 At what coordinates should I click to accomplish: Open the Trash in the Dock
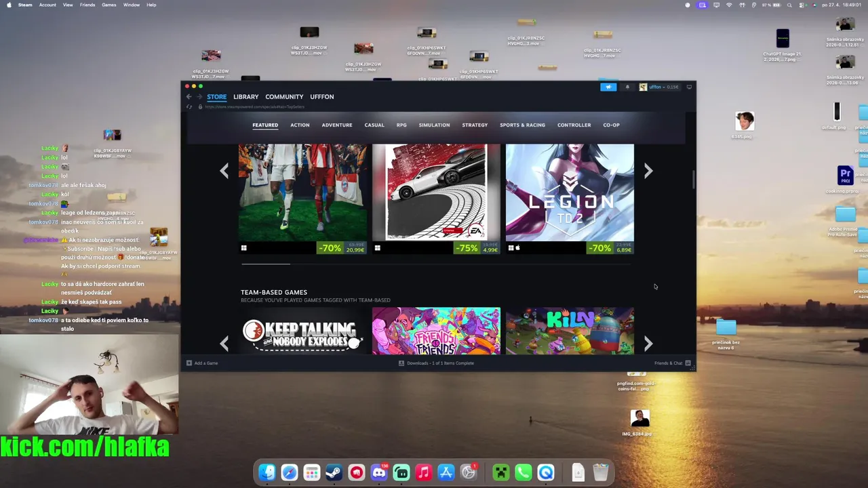pos(601,472)
